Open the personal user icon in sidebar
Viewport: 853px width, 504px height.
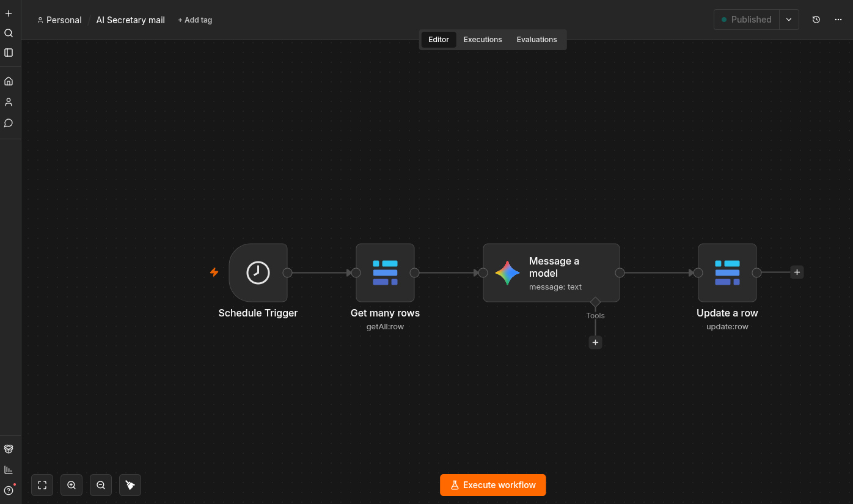[x=9, y=102]
